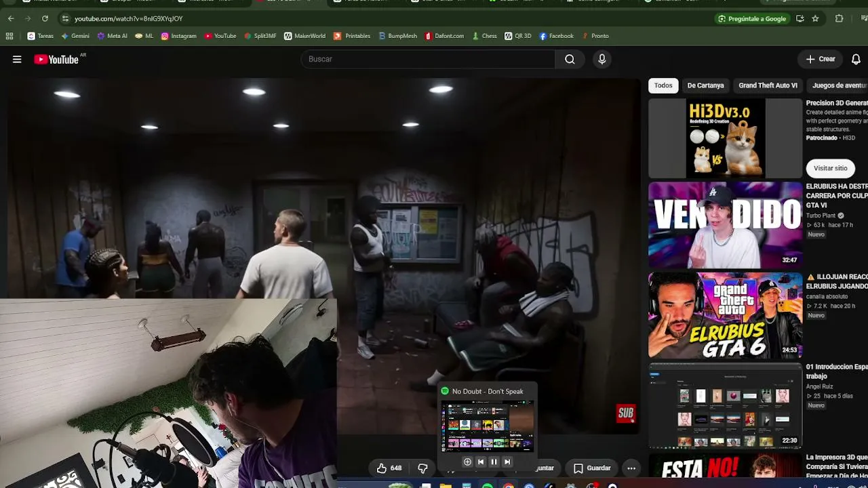Focus the Buscar search field

428,59
